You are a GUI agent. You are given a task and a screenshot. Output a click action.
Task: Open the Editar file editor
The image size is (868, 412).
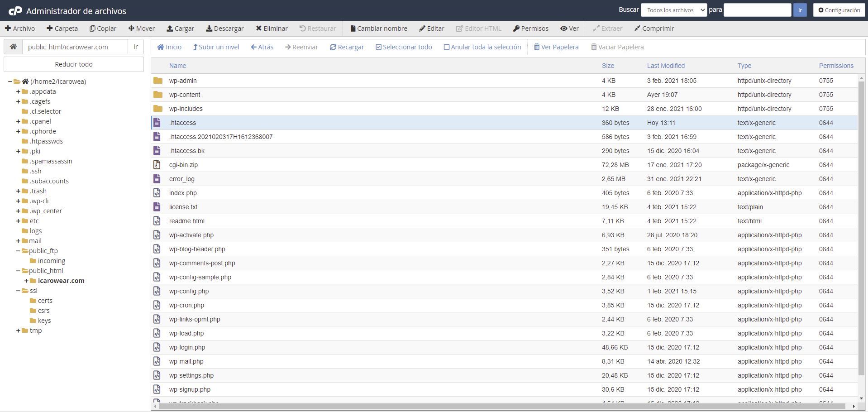tap(431, 28)
